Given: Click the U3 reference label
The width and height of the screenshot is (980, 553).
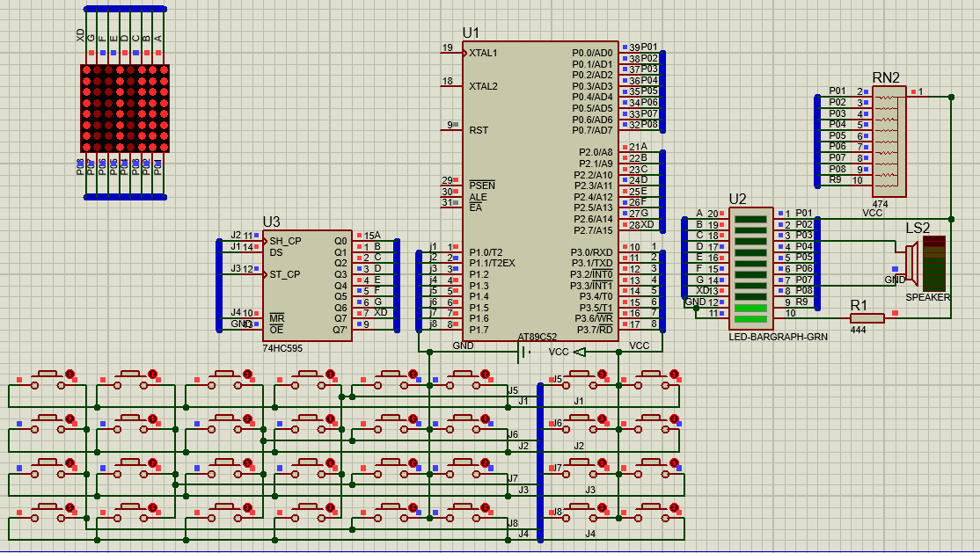Looking at the screenshot, I should [x=271, y=222].
